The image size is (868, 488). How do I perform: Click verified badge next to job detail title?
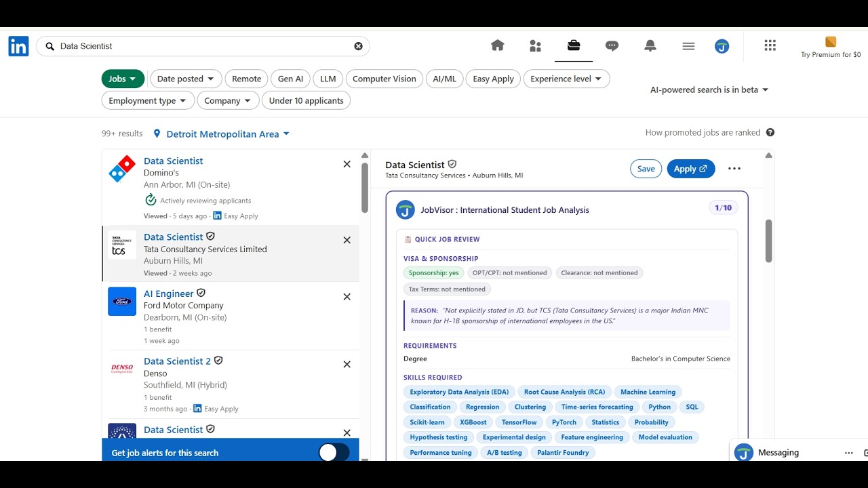click(452, 164)
